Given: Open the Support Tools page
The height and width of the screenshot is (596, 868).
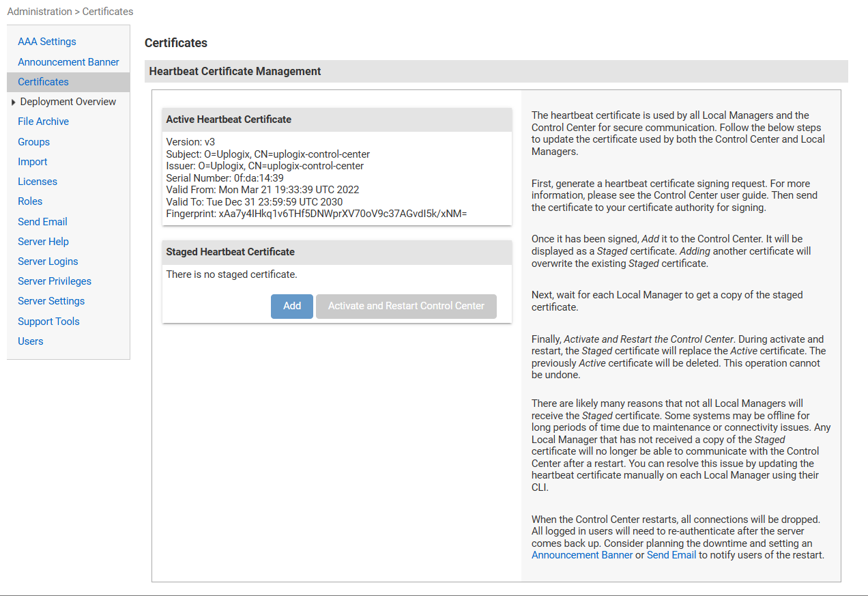Looking at the screenshot, I should [48, 321].
